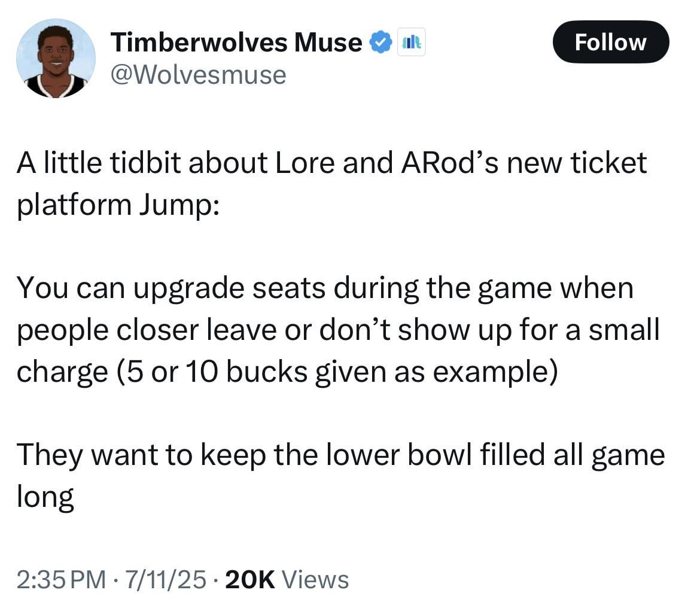The width and height of the screenshot is (700, 605).
Task: Follow the Timberwolves Muse account
Action: [x=610, y=42]
